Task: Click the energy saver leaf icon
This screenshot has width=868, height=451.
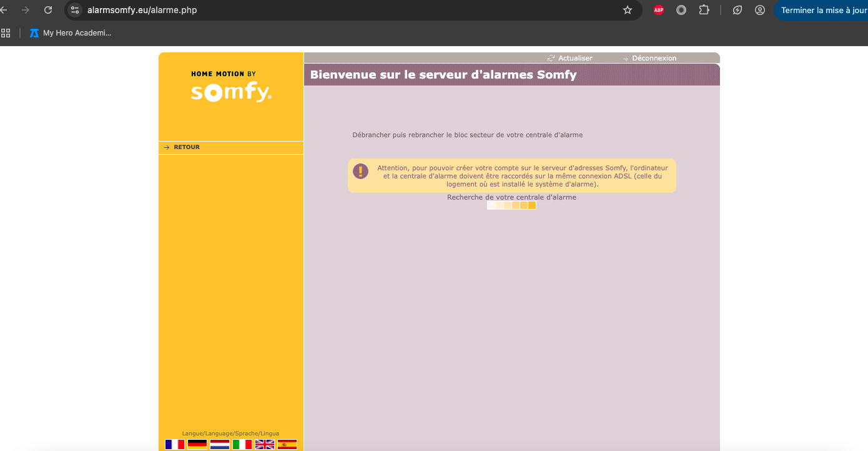Action: tap(737, 10)
